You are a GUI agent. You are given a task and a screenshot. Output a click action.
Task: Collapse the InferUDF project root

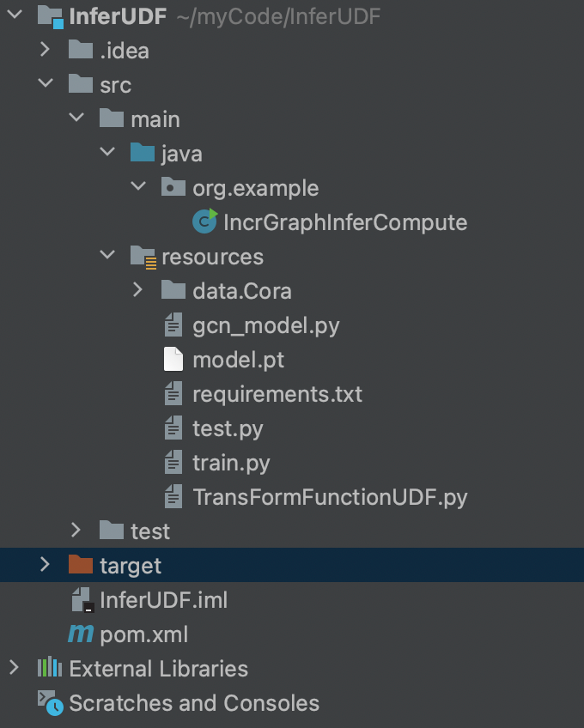pyautogui.click(x=15, y=15)
